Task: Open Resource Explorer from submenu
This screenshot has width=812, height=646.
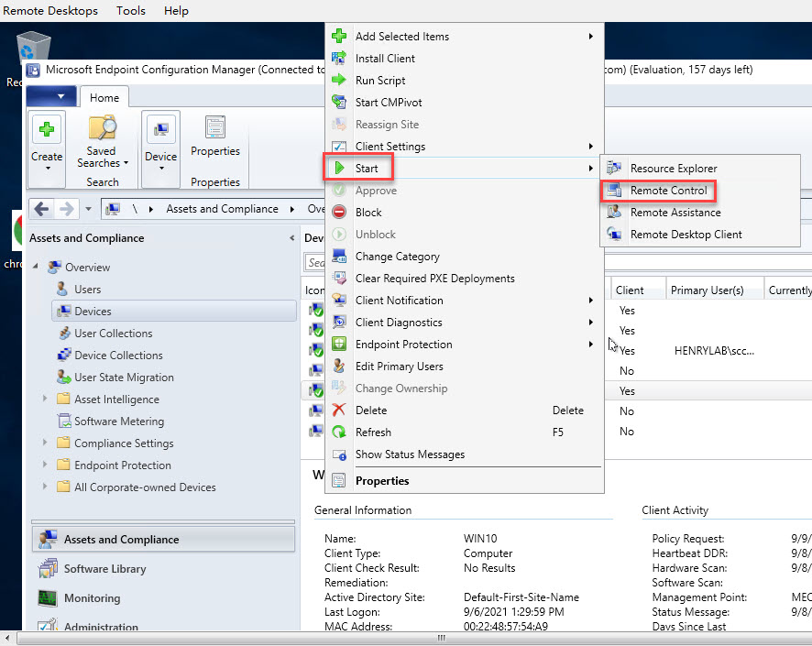Action: (673, 169)
